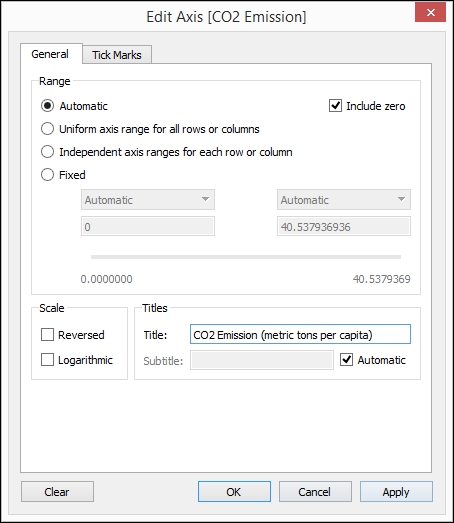
Task: Select the Automatic range radio button
Action: tap(47, 106)
